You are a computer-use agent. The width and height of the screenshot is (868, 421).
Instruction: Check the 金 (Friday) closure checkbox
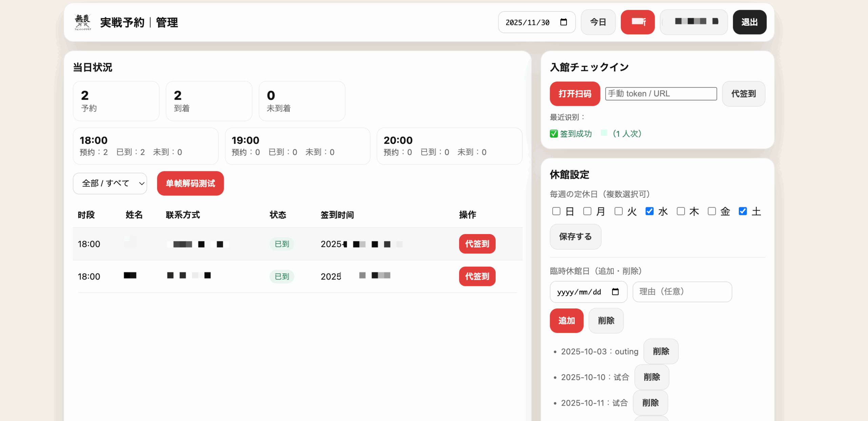click(x=711, y=211)
